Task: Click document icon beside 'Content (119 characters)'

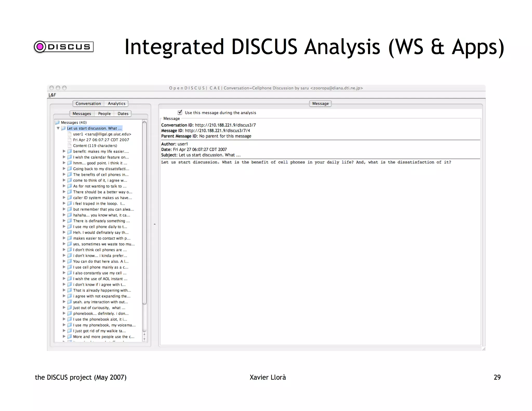Action: 69,146
